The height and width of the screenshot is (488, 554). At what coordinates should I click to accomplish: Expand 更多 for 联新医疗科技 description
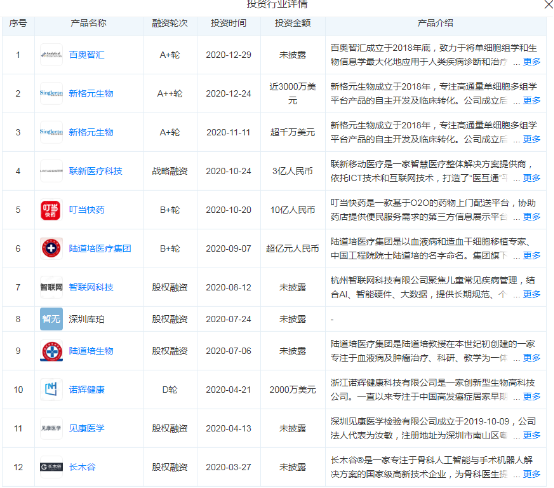[x=532, y=178]
